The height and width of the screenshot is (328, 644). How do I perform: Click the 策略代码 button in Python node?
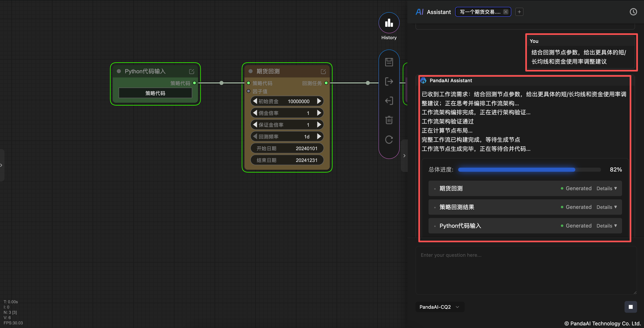coord(155,93)
